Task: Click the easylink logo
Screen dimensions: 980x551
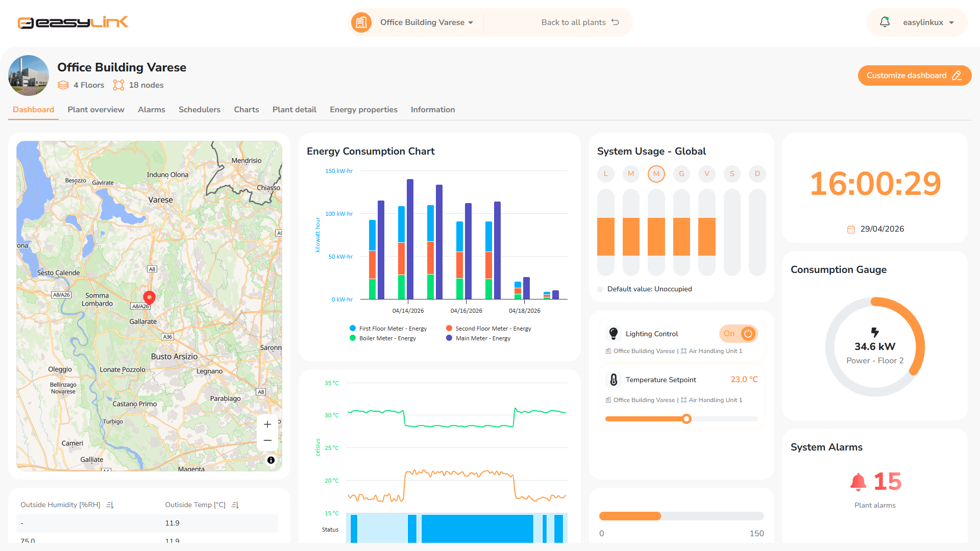Action: click(73, 22)
